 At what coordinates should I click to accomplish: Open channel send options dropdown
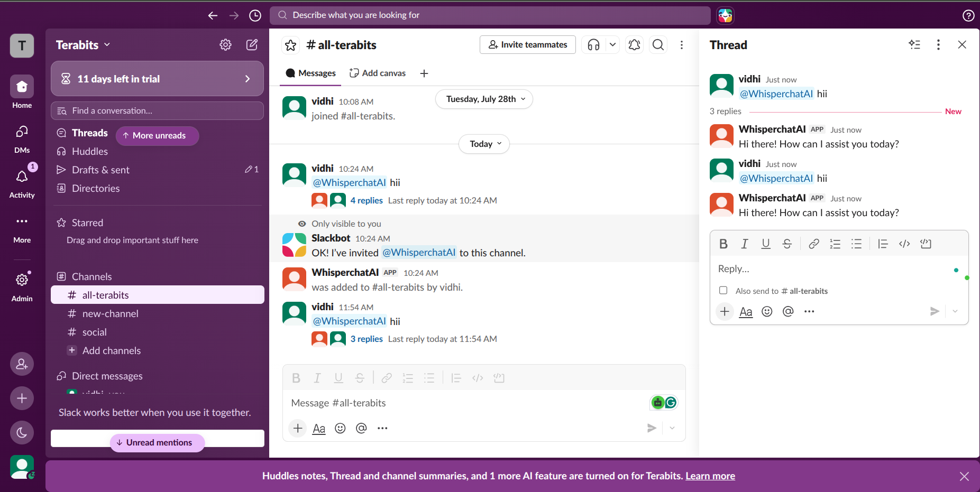pos(672,428)
